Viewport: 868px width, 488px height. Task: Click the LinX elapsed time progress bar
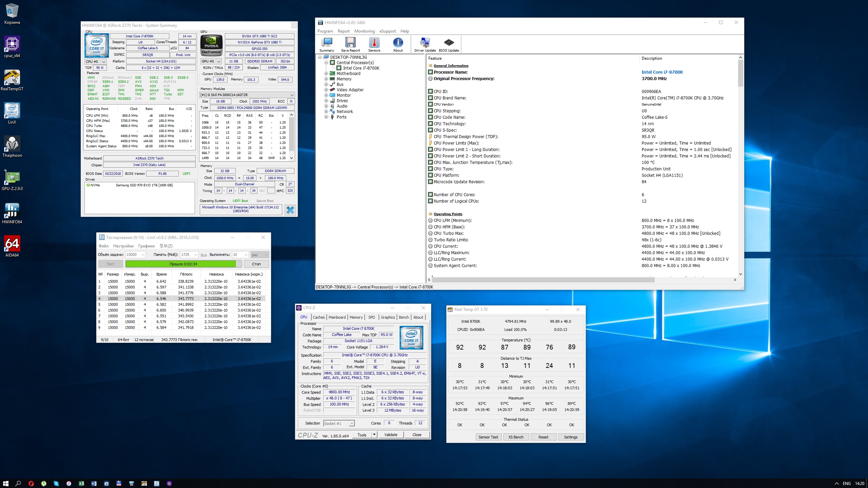click(183, 264)
